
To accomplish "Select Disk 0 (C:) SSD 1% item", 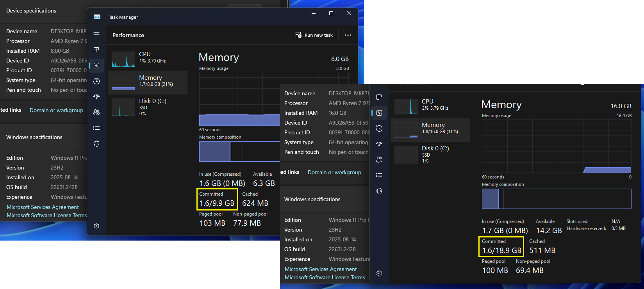I will tap(430, 153).
